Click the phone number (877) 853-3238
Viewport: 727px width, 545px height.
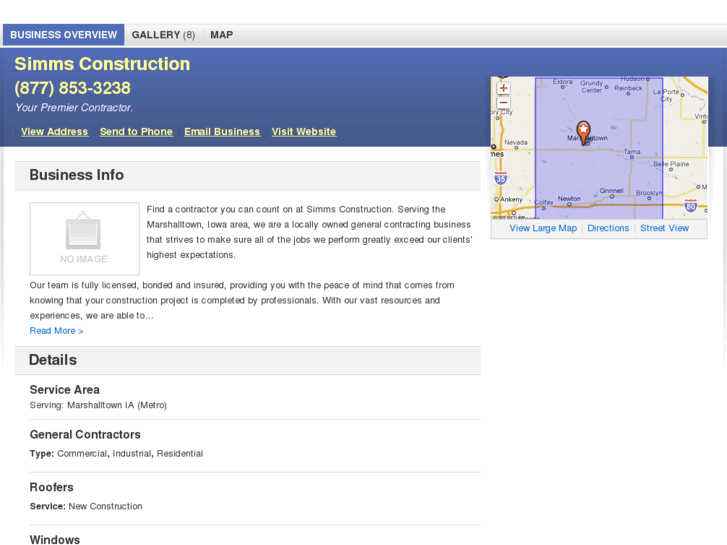[x=72, y=88]
